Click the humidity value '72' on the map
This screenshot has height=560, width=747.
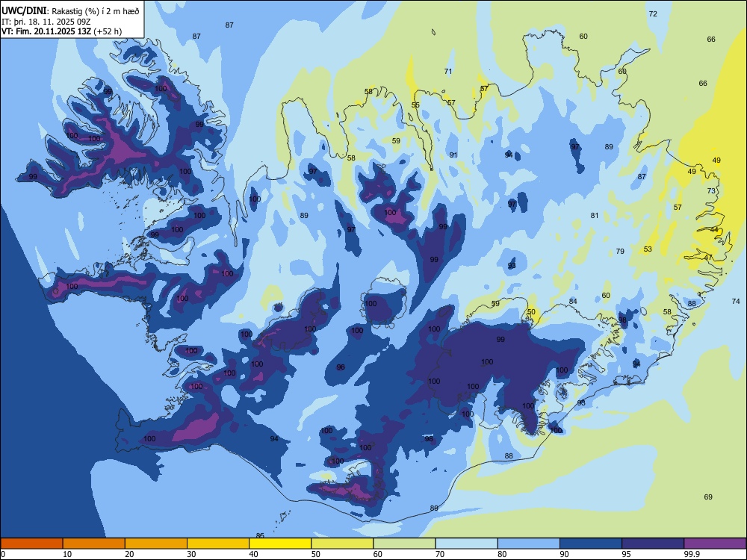(x=653, y=13)
